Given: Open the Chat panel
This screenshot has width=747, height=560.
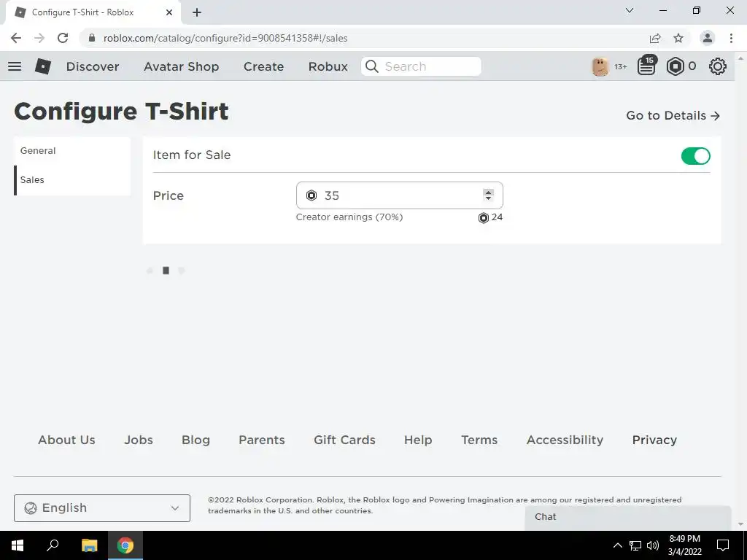Looking at the screenshot, I should 628,517.
